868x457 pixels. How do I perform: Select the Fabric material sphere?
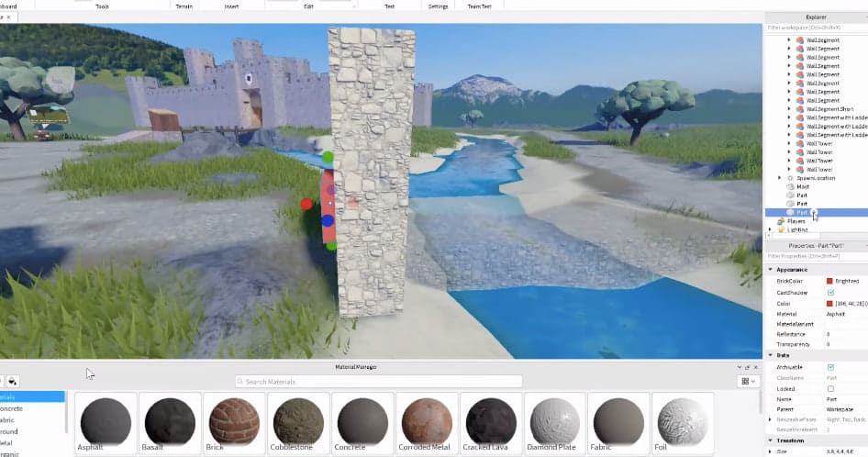[x=618, y=423]
